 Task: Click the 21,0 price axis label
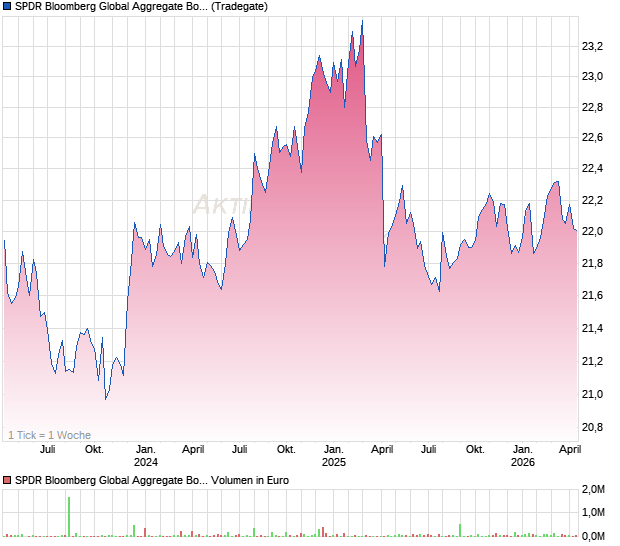coord(592,394)
